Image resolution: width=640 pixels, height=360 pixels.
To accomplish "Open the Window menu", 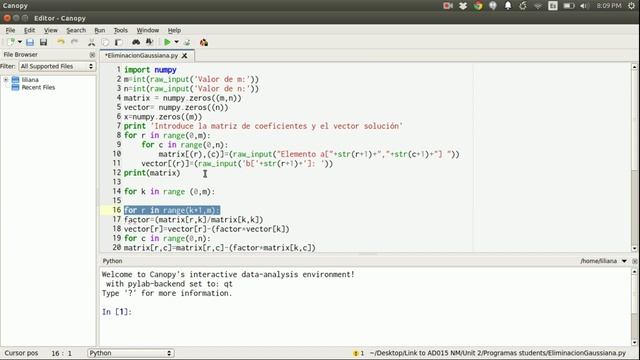I will pos(147,30).
